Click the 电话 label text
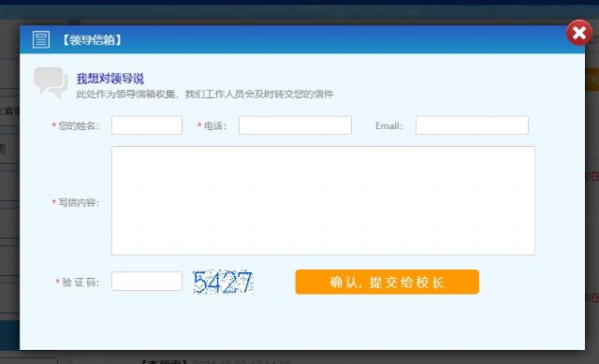The height and width of the screenshot is (364, 599). click(x=215, y=125)
